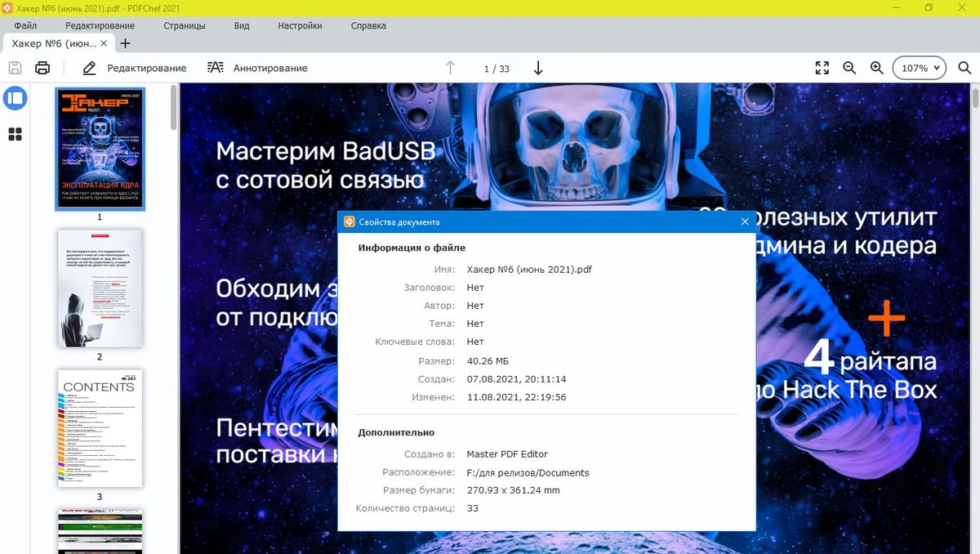
Task: Select page 4 thumbnail at the bottom
Action: click(x=100, y=531)
